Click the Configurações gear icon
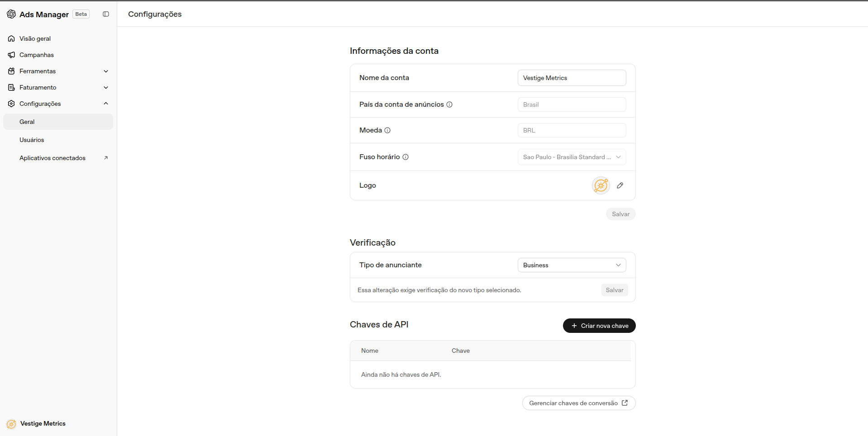868x436 pixels. tap(11, 104)
